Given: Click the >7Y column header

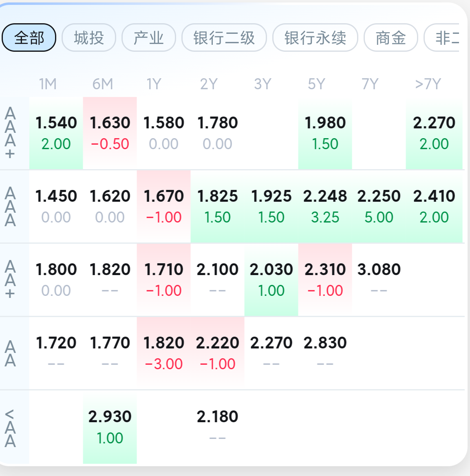Looking at the screenshot, I should [x=428, y=84].
